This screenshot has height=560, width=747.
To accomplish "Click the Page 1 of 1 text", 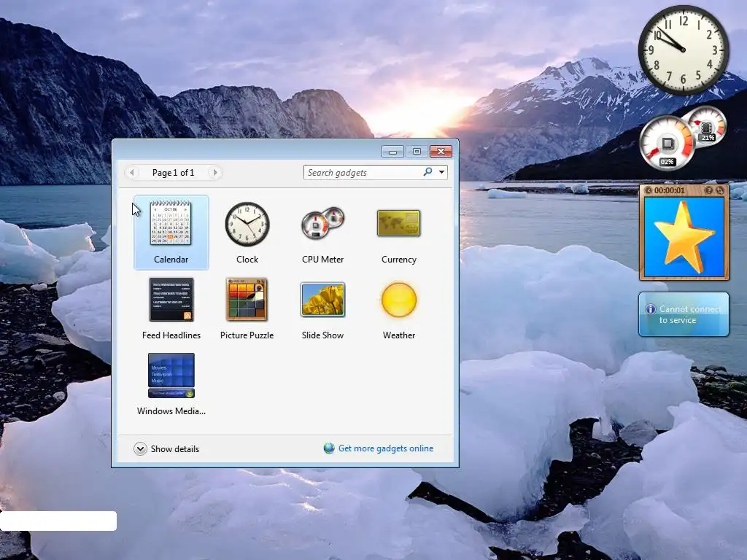I will point(173,172).
